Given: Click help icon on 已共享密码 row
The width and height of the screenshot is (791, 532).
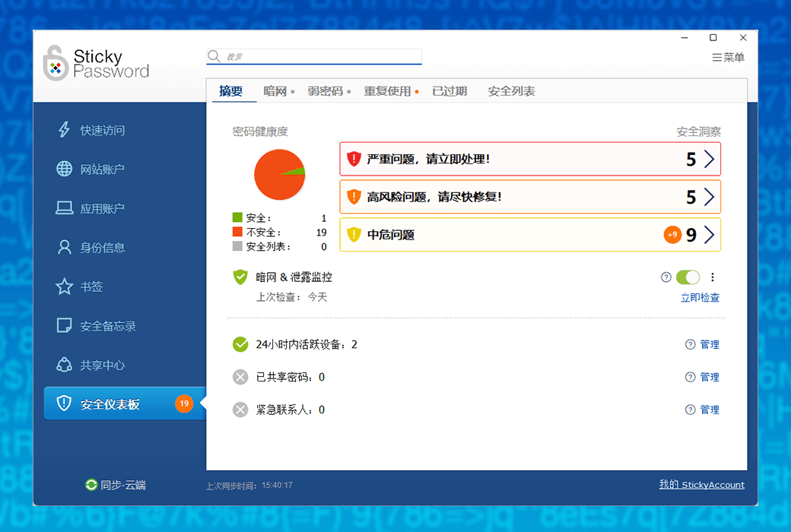Looking at the screenshot, I should coord(690,377).
